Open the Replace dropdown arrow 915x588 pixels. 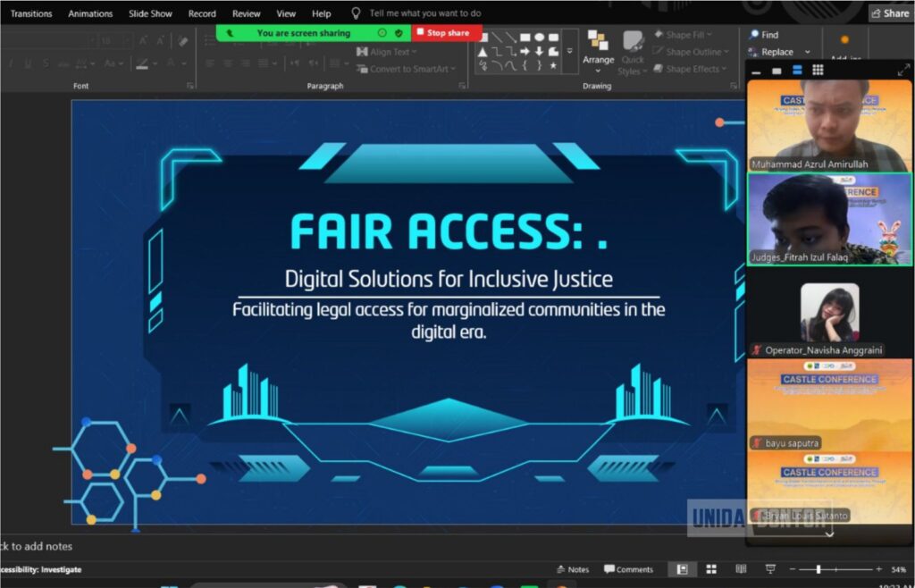click(x=807, y=52)
